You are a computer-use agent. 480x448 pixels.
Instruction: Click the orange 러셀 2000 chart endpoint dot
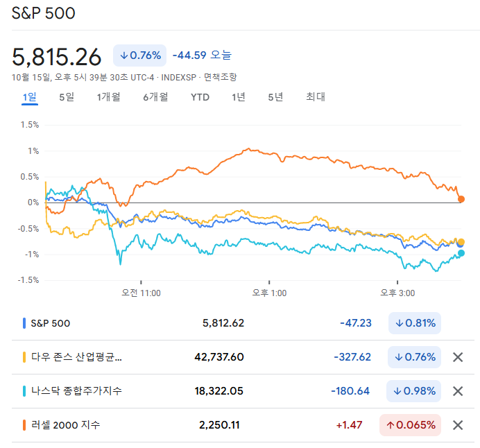(461, 199)
